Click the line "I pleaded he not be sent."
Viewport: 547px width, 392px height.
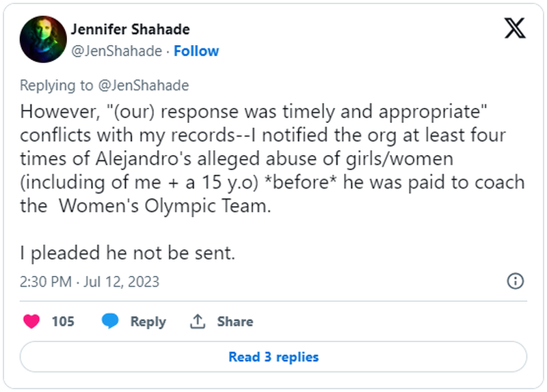(x=127, y=253)
